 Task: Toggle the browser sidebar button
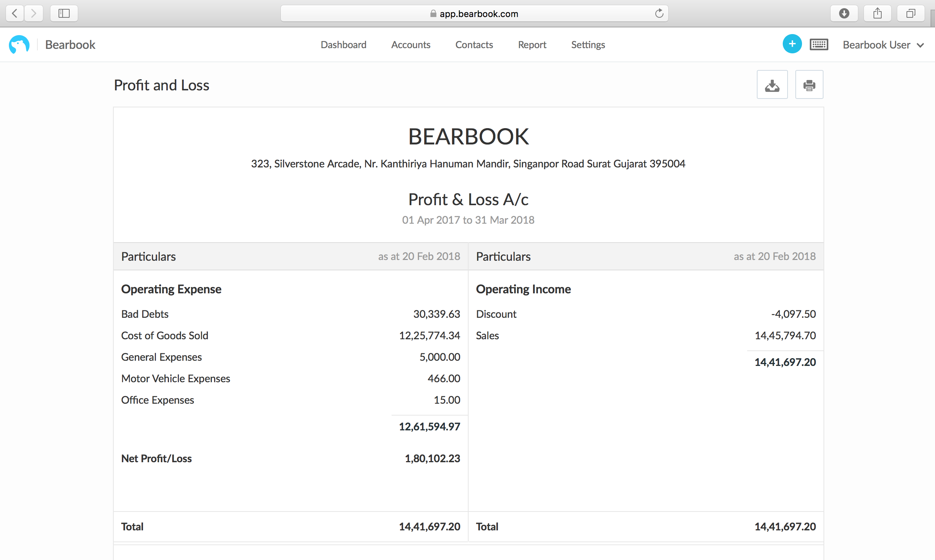(x=64, y=14)
